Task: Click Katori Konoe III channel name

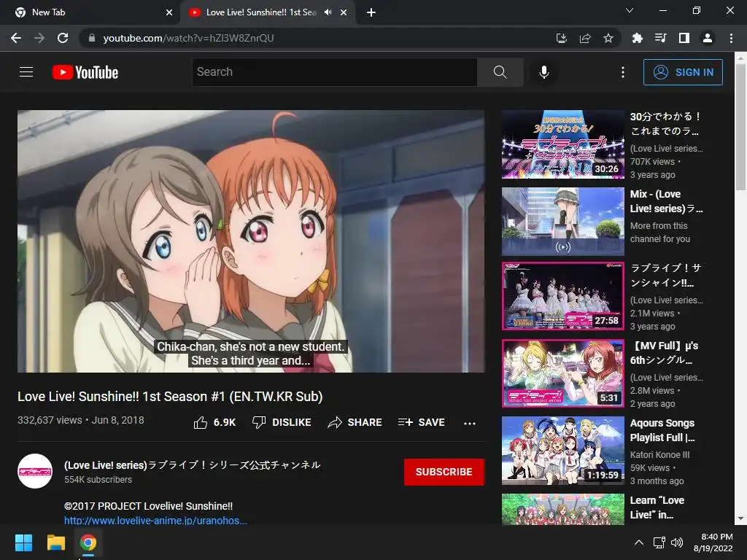Action: coord(659,455)
